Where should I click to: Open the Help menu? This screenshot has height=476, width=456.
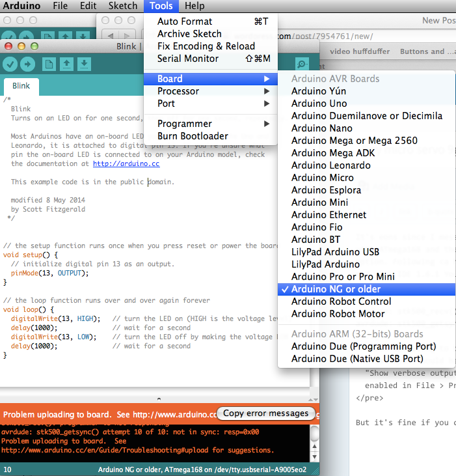[x=194, y=6]
